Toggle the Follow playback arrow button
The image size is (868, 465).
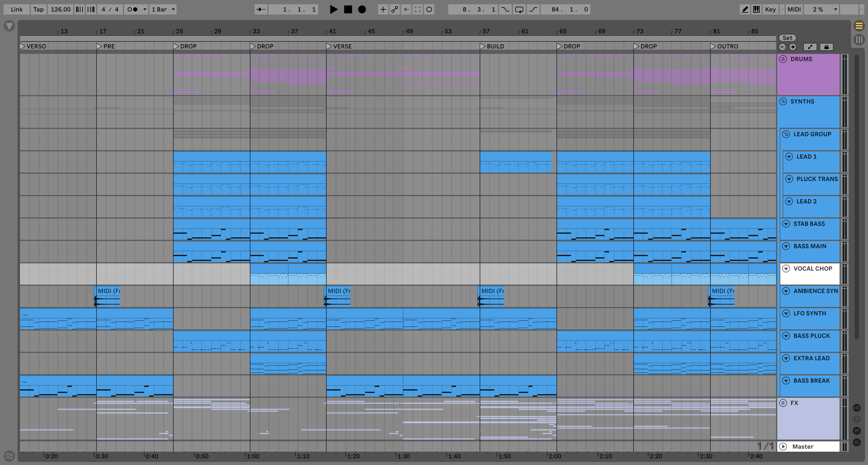pyautogui.click(x=260, y=9)
